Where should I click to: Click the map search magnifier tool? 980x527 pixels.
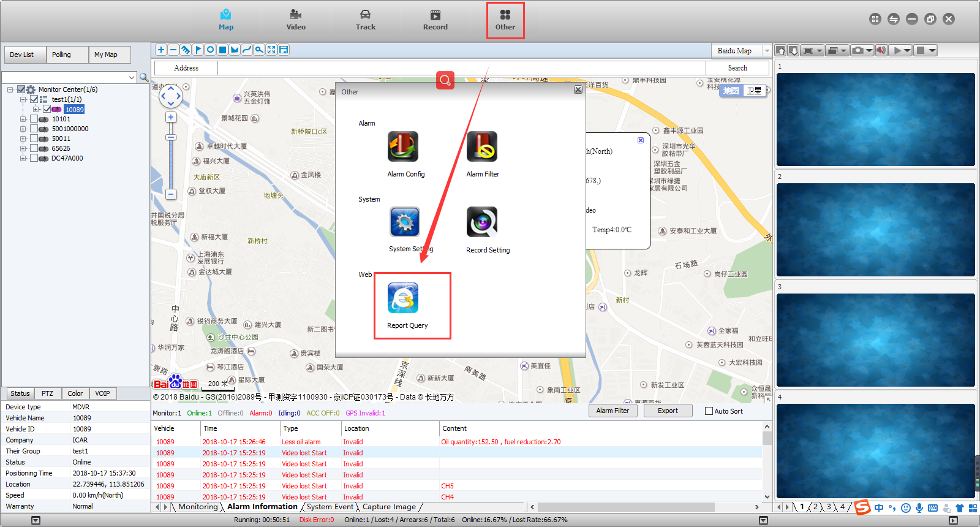pos(259,50)
